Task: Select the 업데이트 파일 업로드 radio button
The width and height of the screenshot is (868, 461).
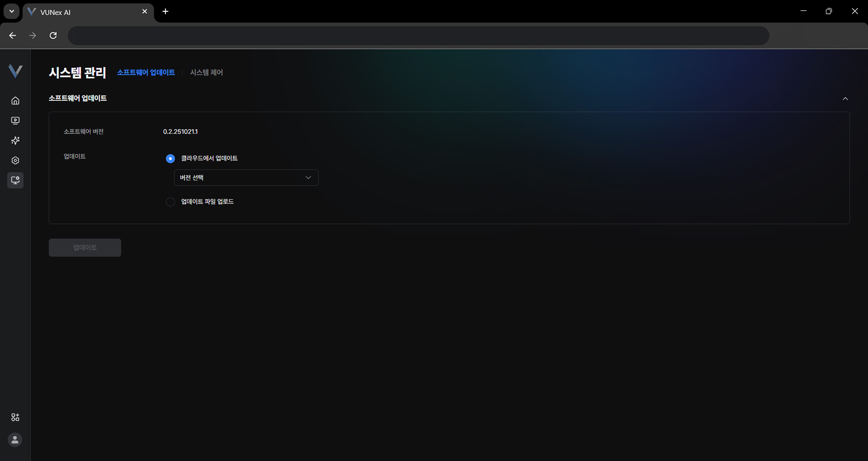Action: pos(170,202)
